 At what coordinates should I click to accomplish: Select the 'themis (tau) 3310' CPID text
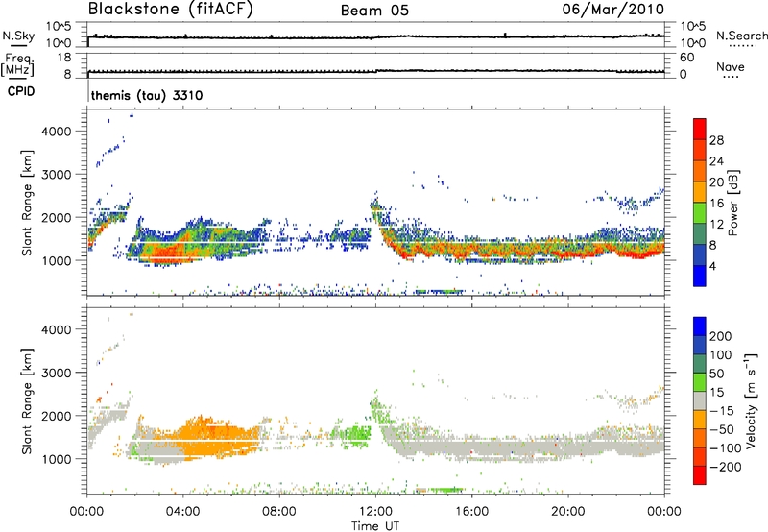tap(147, 95)
